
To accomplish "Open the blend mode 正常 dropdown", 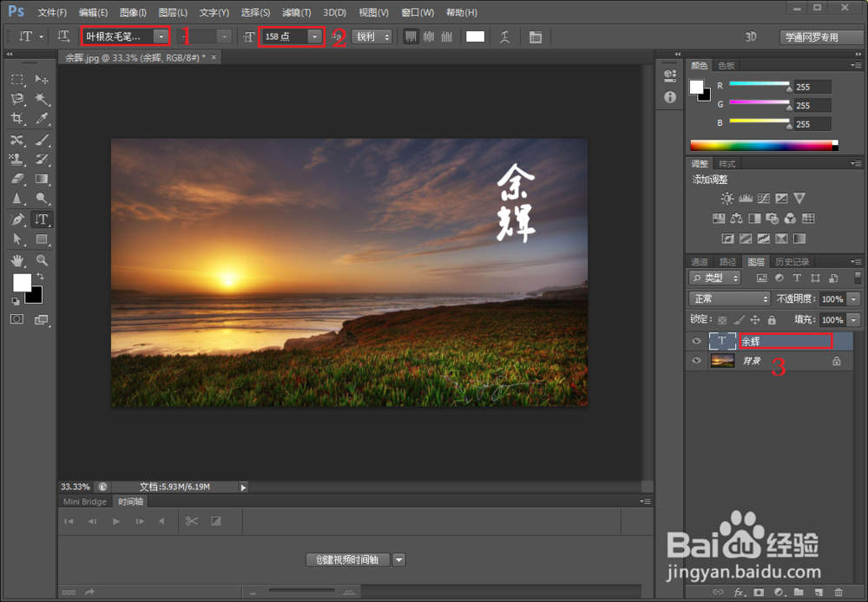I will (x=730, y=298).
